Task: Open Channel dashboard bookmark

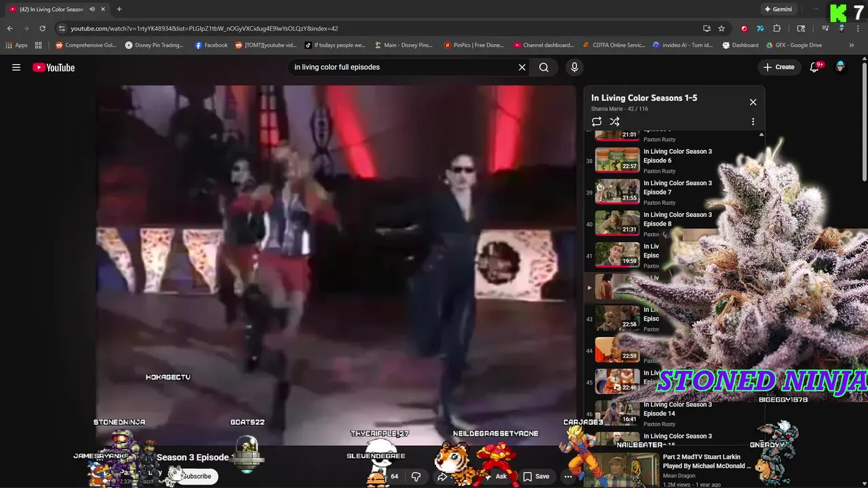Action: (544, 45)
